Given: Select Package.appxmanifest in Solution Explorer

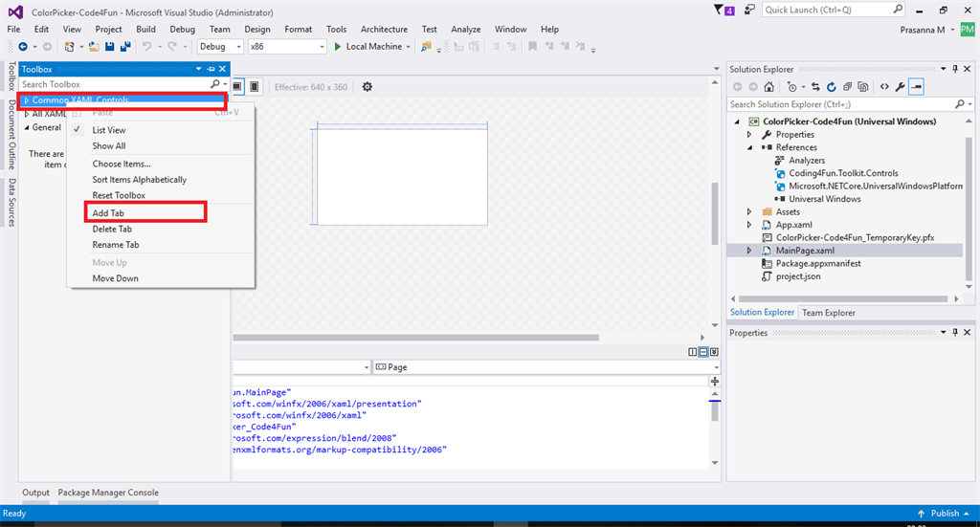Looking at the screenshot, I should point(818,264).
